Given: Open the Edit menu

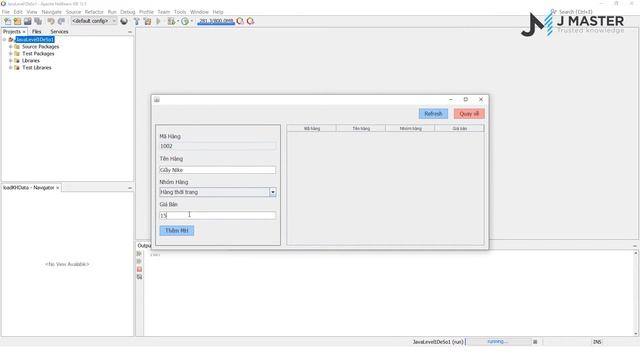Looking at the screenshot, I should (x=18, y=12).
